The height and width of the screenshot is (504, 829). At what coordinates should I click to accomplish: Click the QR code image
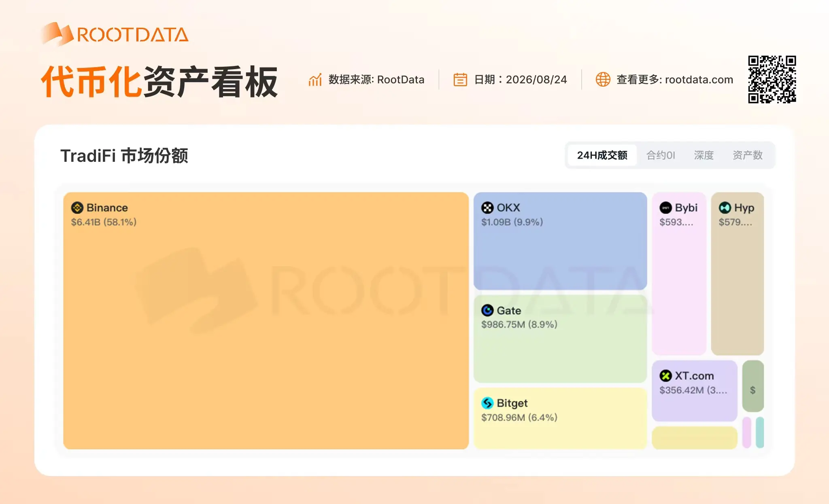772,79
